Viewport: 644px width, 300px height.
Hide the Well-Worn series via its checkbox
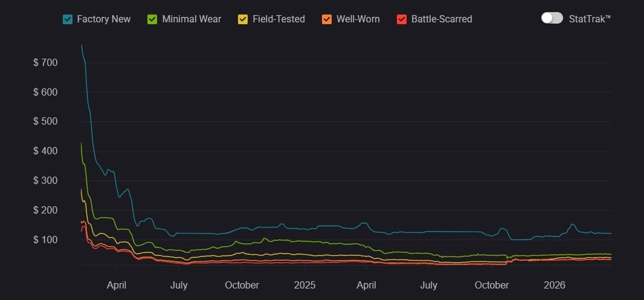(327, 19)
